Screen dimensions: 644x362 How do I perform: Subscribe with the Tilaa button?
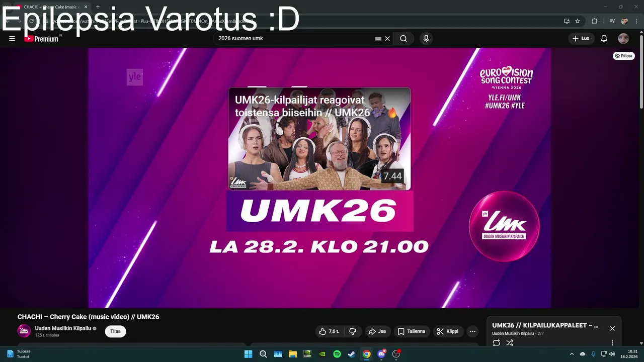(x=115, y=331)
